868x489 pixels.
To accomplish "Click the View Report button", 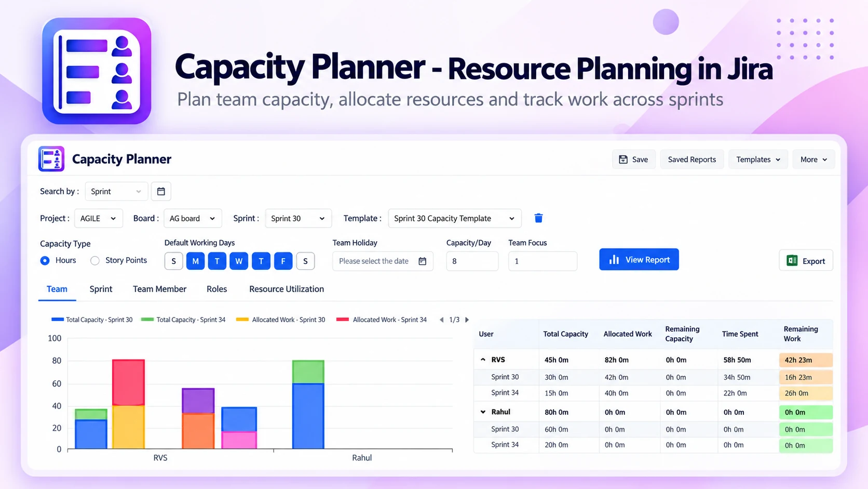I will pyautogui.click(x=639, y=259).
